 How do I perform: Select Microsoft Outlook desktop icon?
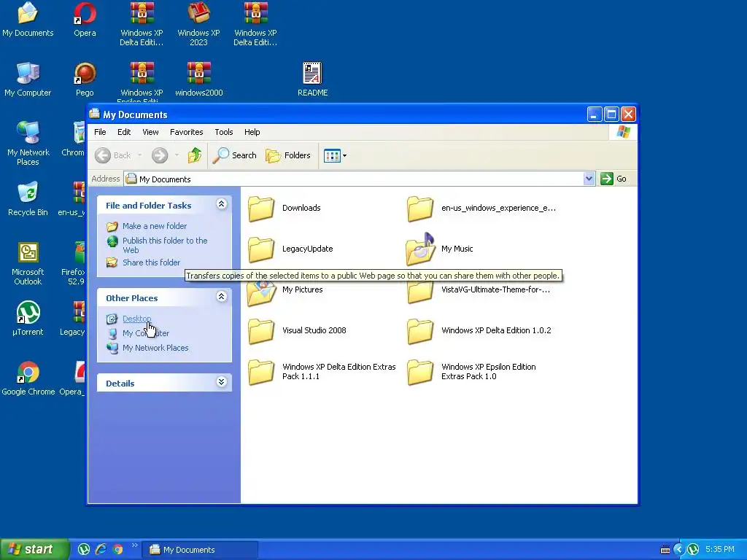pos(28,263)
